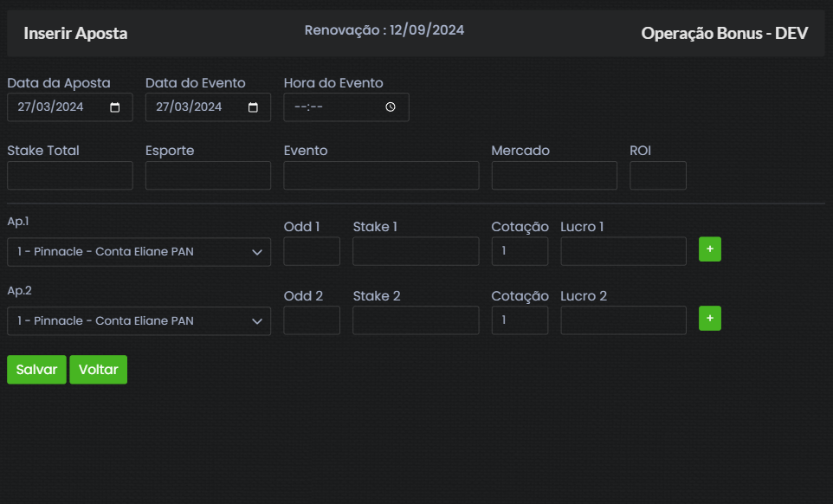Click into the Evento text field

tap(381, 176)
